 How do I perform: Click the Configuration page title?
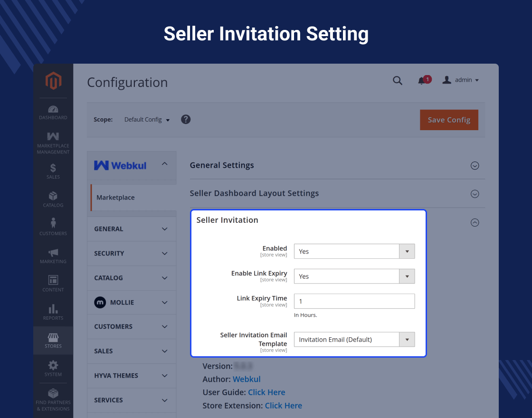[x=127, y=83]
